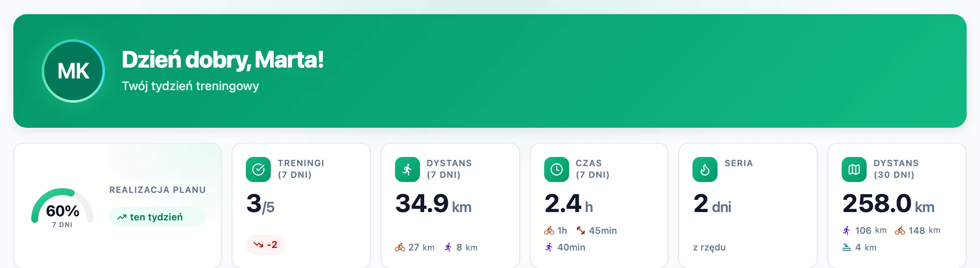Screen dimensions: 980x268
Task: Click the map icon on Dystans (30 dni) card
Action: pos(854,169)
